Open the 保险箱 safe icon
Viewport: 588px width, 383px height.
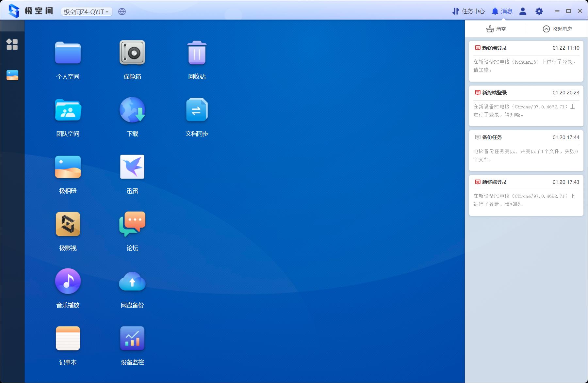[132, 53]
